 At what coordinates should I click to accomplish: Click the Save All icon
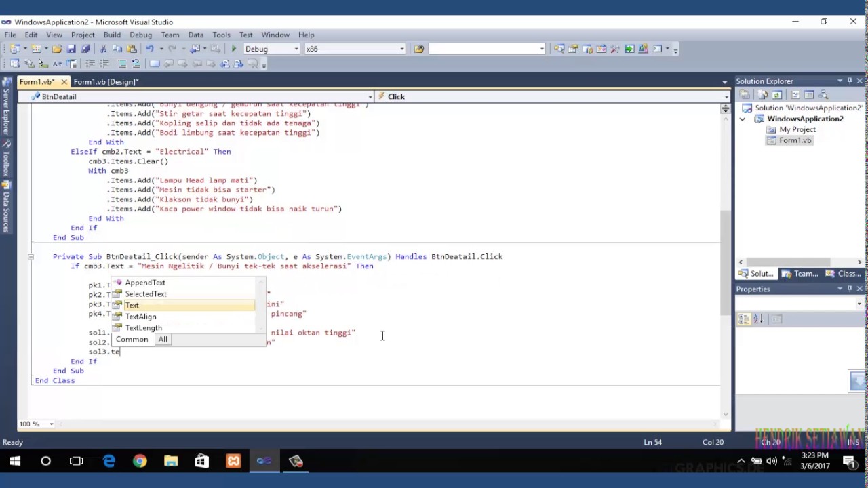pyautogui.click(x=85, y=49)
